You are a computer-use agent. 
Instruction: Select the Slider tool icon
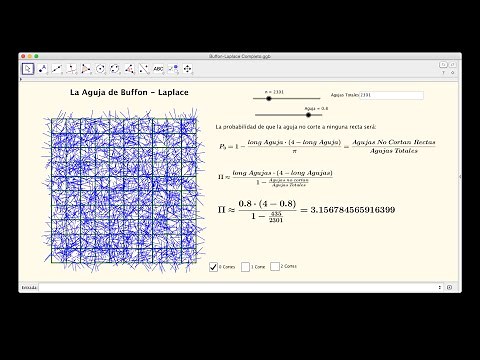tap(173, 69)
